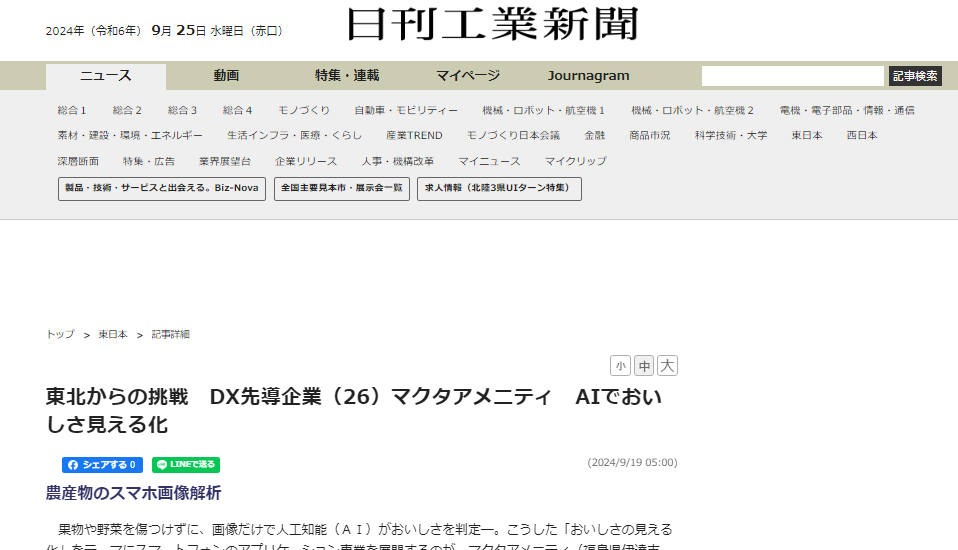Open 素材・建設・環境・エネルギー category

(x=130, y=136)
